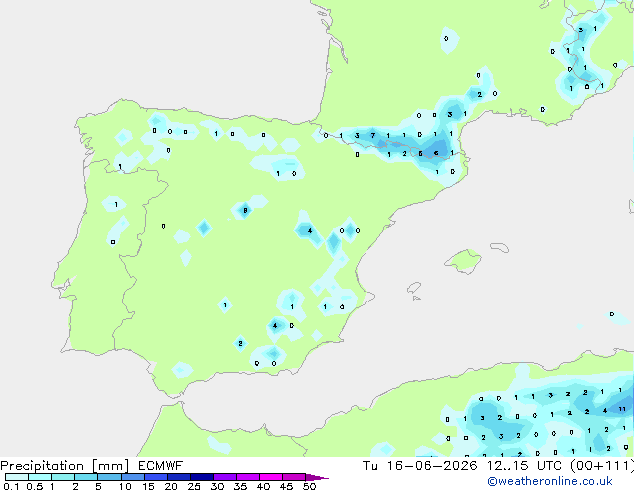Image resolution: width=634 pixels, height=490 pixels.
Task: Pick the legend swatch between 0.5 and 1
Action: click(40, 477)
